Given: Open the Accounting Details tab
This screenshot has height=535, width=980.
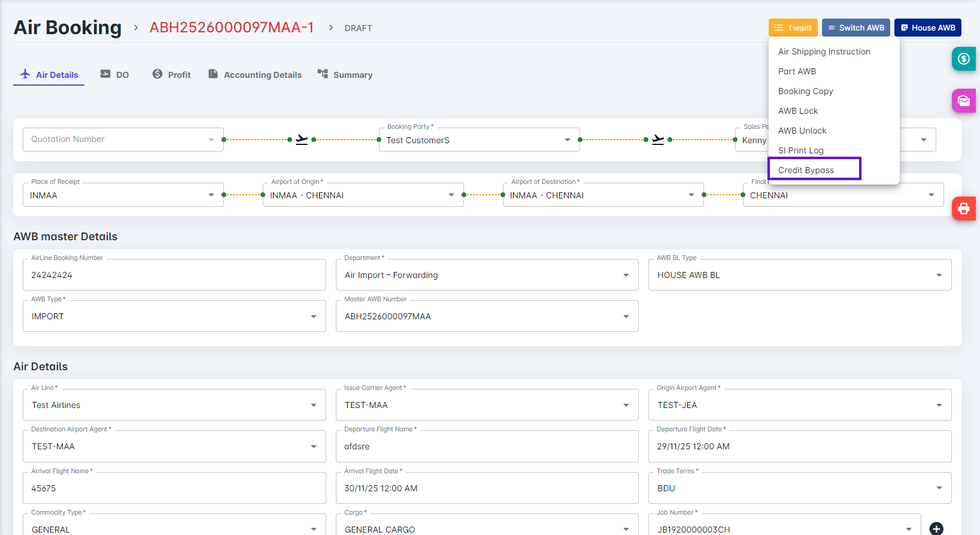Looking at the screenshot, I should 262,75.
